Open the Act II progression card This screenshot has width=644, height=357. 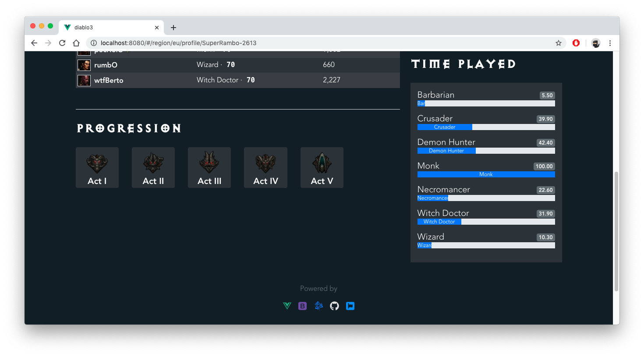tap(153, 167)
